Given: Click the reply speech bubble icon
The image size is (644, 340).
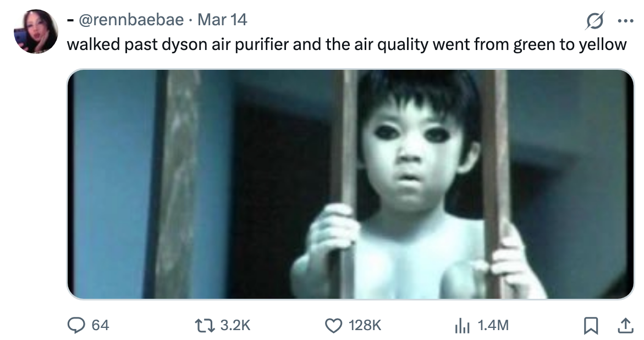Looking at the screenshot, I should click(76, 325).
